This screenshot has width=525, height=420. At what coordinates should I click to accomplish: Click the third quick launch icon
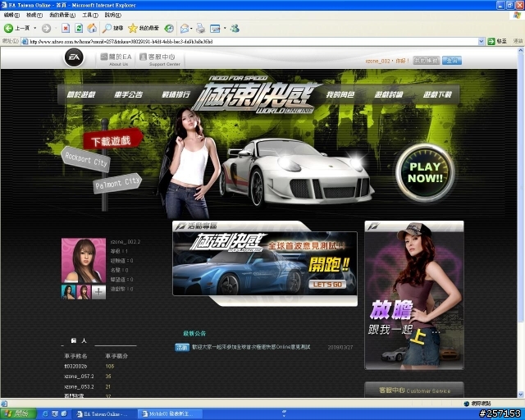pos(64,414)
